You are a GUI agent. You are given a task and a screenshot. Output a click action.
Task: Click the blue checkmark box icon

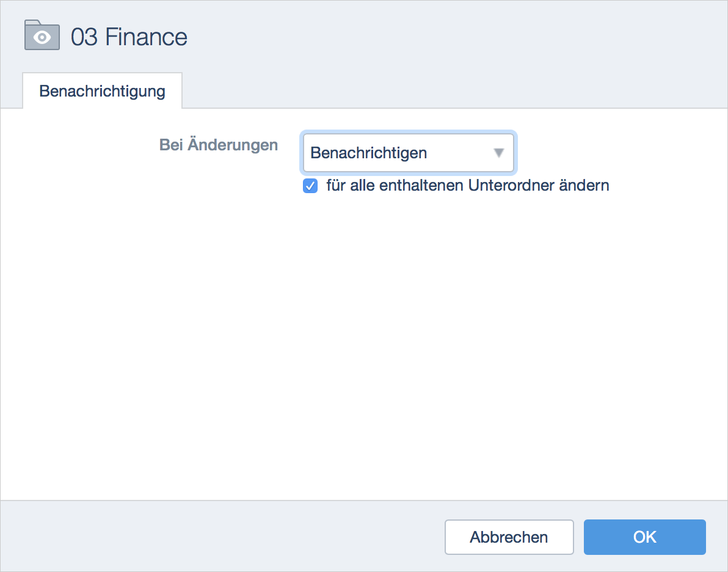click(310, 186)
